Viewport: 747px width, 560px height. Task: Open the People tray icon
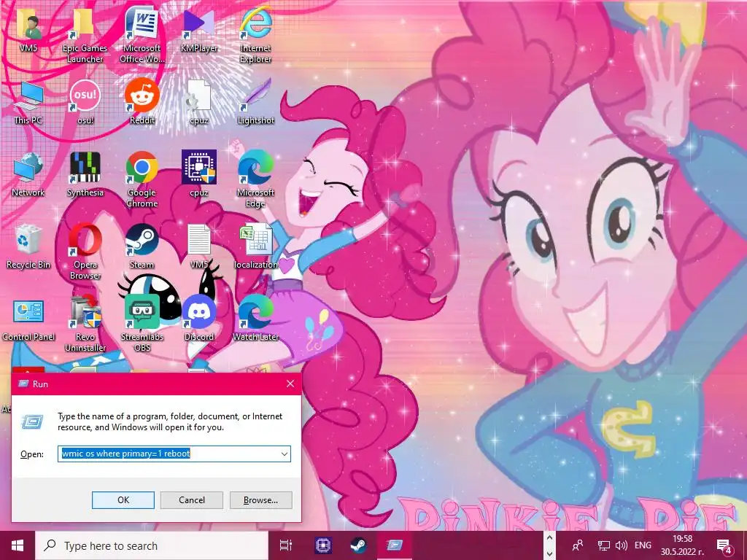click(x=578, y=545)
